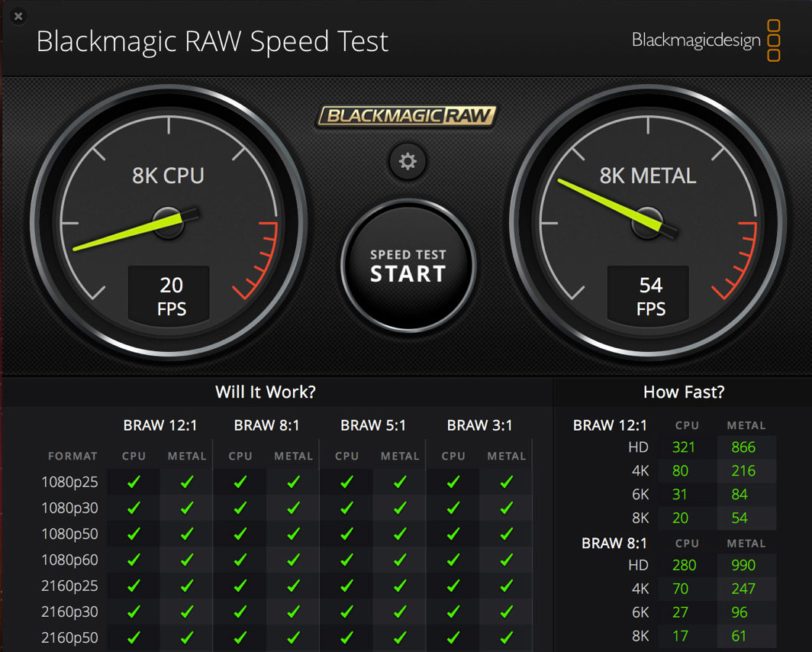The width and height of the screenshot is (812, 652).
Task: Click the 1080p30 BRAW 12:1 CPU checkmark
Action: (x=134, y=508)
